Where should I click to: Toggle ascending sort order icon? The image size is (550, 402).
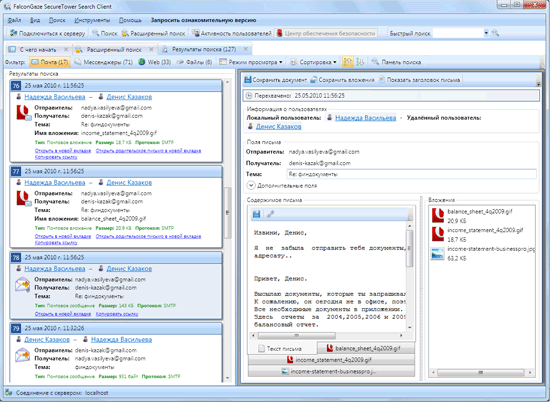tap(348, 62)
